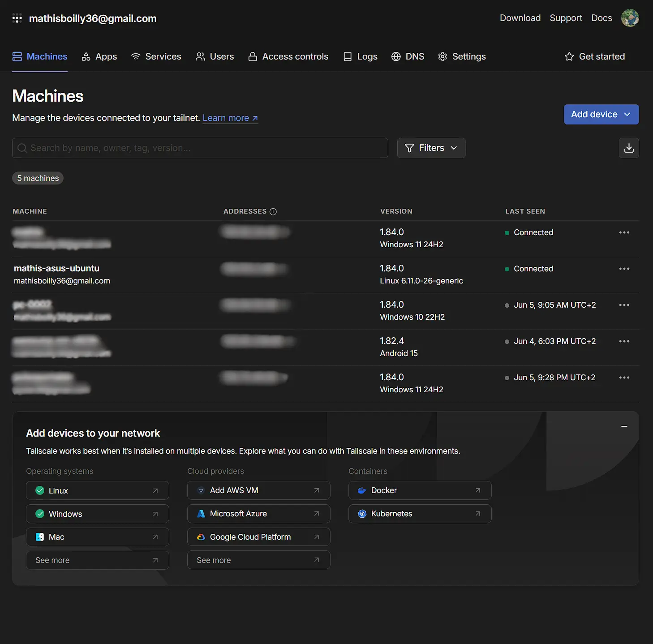Open the DNS tab
The image size is (653, 644).
pyautogui.click(x=408, y=56)
